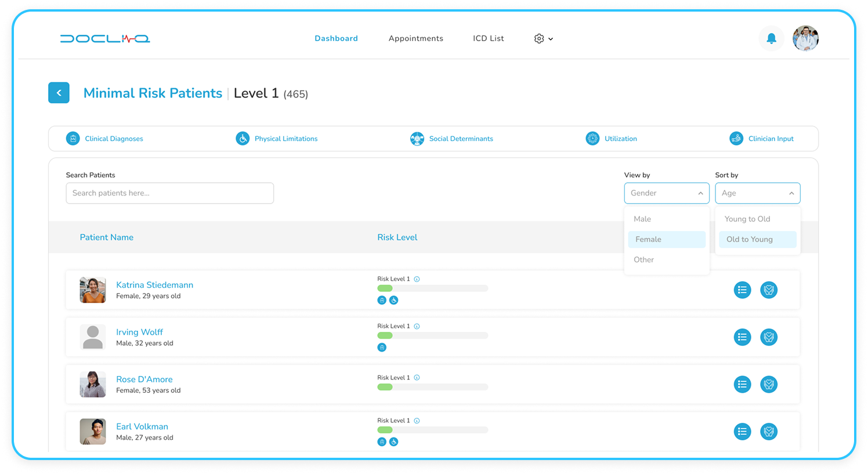Select the Clinical Diagnoses filter icon

click(73, 138)
